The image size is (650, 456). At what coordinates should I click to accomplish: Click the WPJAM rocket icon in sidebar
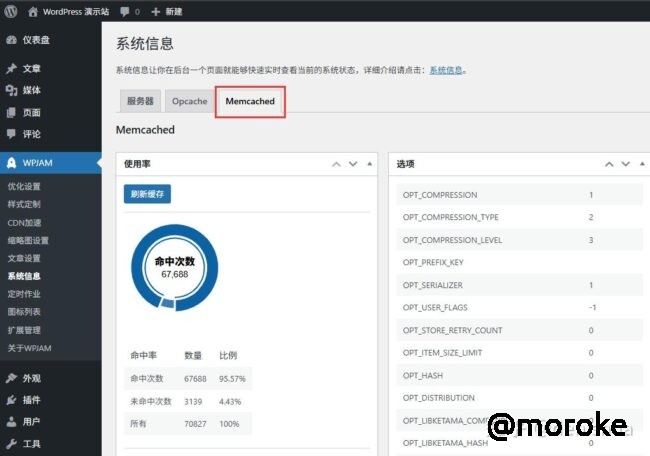pyautogui.click(x=12, y=163)
